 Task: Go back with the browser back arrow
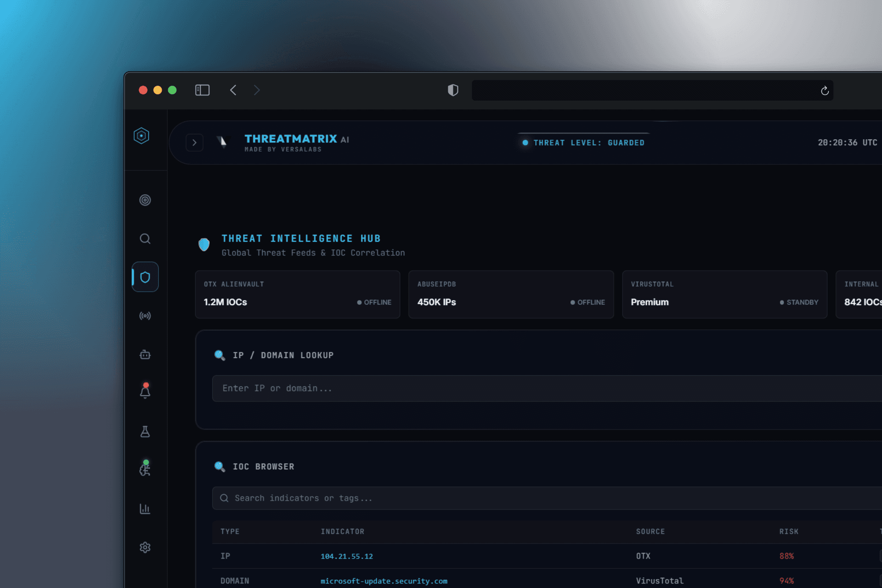click(233, 90)
